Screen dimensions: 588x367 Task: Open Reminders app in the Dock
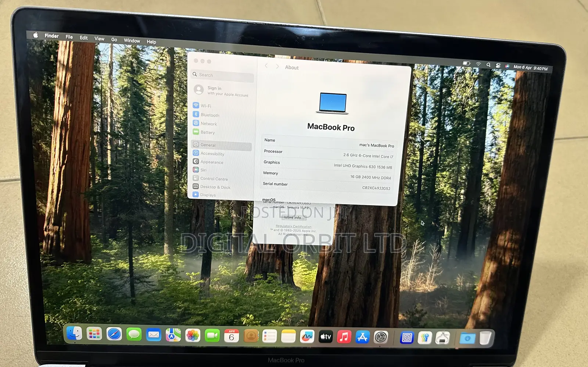pos(270,336)
